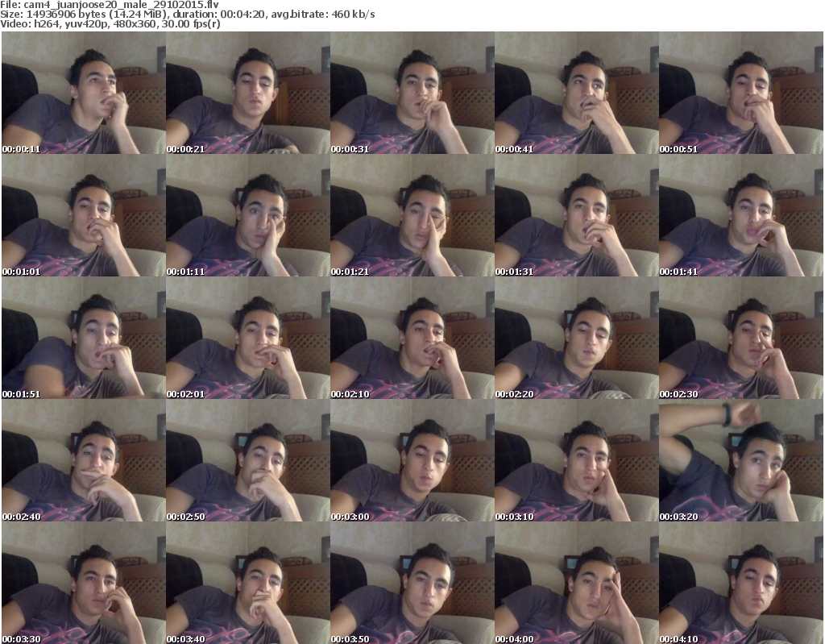This screenshot has height=644, width=825.
Task: Click the resolution text 480x360
Action: (135, 24)
